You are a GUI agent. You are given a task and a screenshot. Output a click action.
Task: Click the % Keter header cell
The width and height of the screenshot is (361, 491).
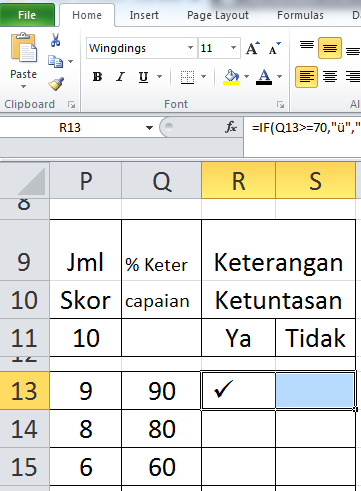(x=162, y=250)
